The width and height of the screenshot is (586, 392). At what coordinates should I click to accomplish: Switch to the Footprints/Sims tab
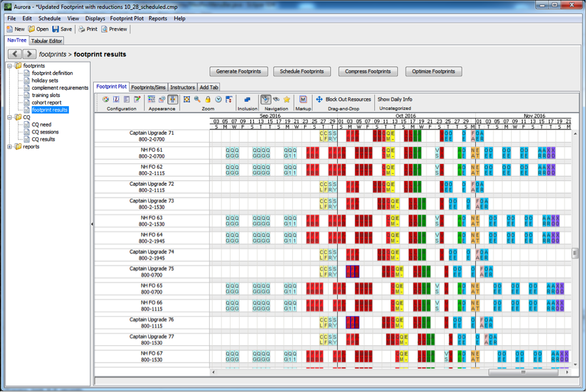point(148,87)
